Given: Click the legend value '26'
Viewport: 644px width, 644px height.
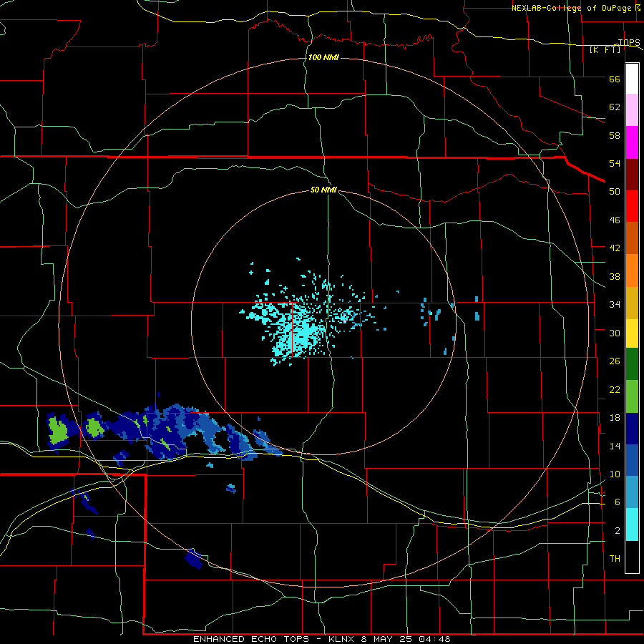Looking at the screenshot, I should click(x=615, y=361).
